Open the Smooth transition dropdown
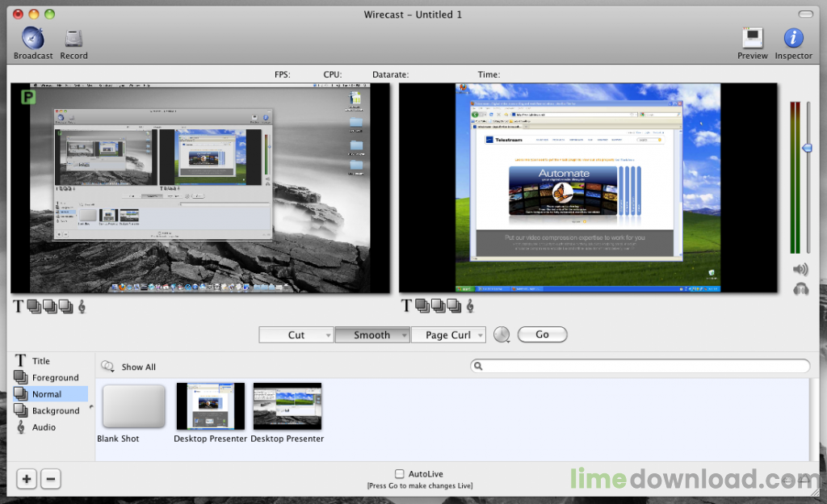Screen dimensions: 827x504 point(372,334)
